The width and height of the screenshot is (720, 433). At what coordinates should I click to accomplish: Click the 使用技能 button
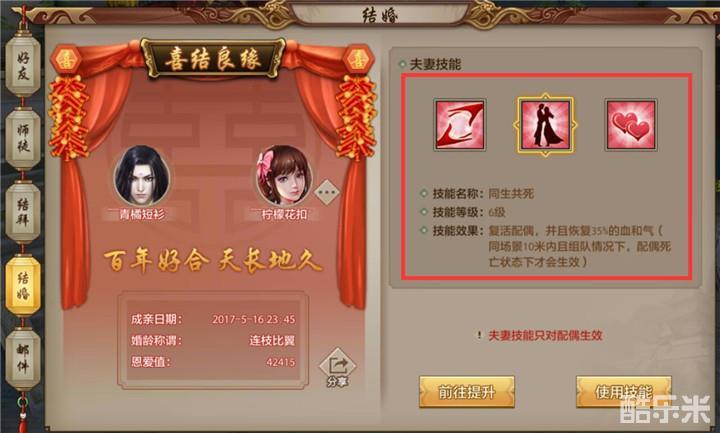(x=624, y=392)
